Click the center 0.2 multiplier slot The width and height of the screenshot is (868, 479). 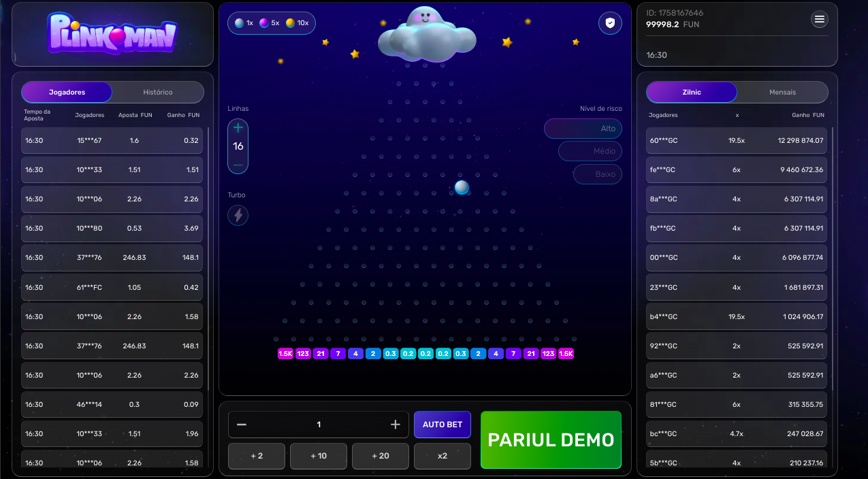425,354
